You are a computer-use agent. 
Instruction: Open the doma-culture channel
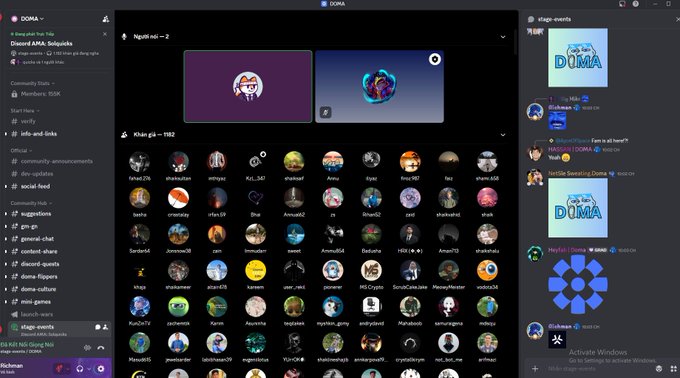38,289
